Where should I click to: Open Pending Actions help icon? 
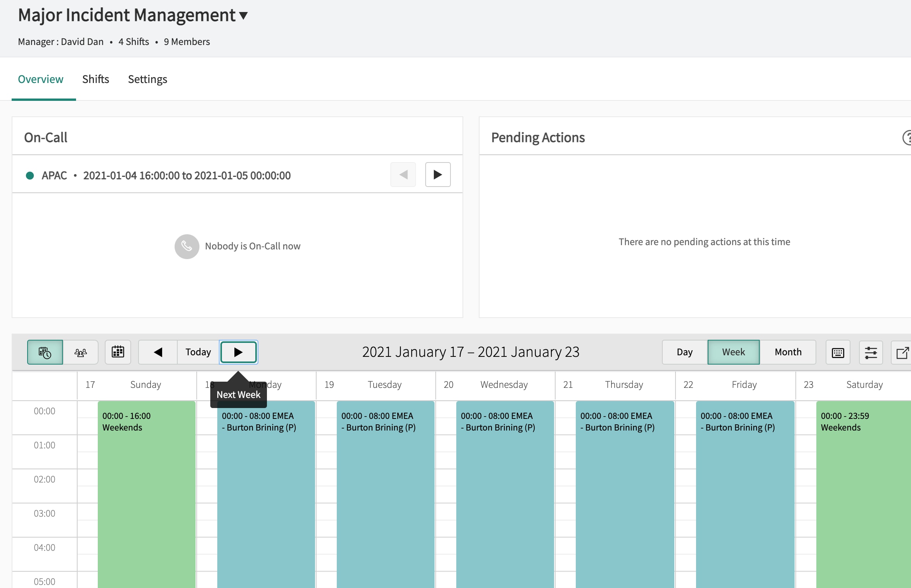point(907,138)
